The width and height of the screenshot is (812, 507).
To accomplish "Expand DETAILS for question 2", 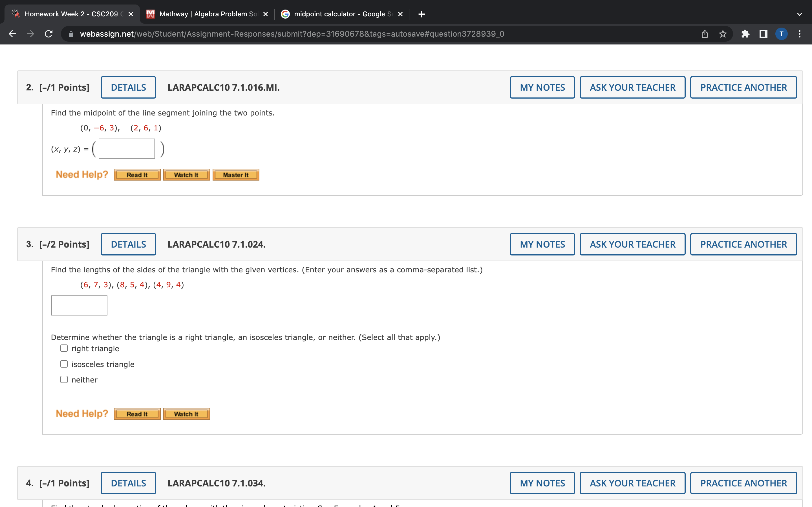I will [x=128, y=88].
